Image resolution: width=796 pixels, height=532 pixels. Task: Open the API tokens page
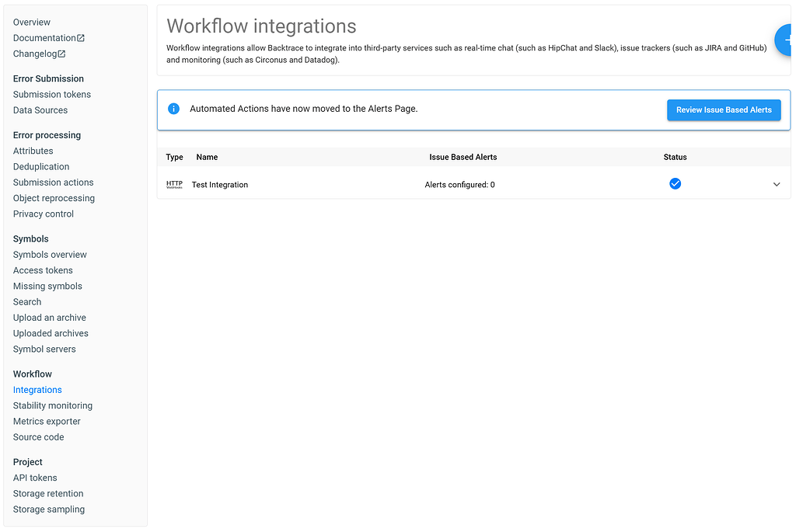[x=34, y=478]
